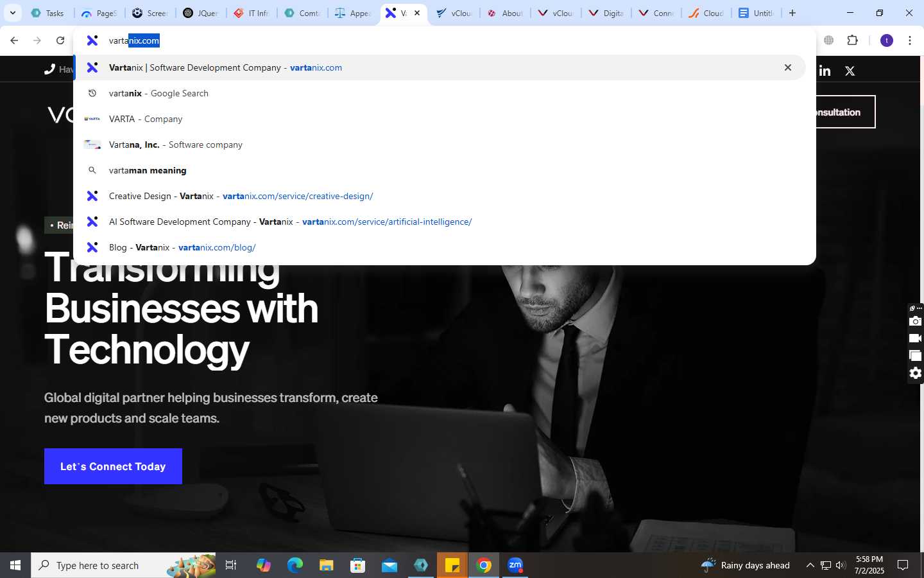The height and width of the screenshot is (578, 924).
Task: Choose the 'vartaman meaning' search suggestion
Action: click(440, 170)
